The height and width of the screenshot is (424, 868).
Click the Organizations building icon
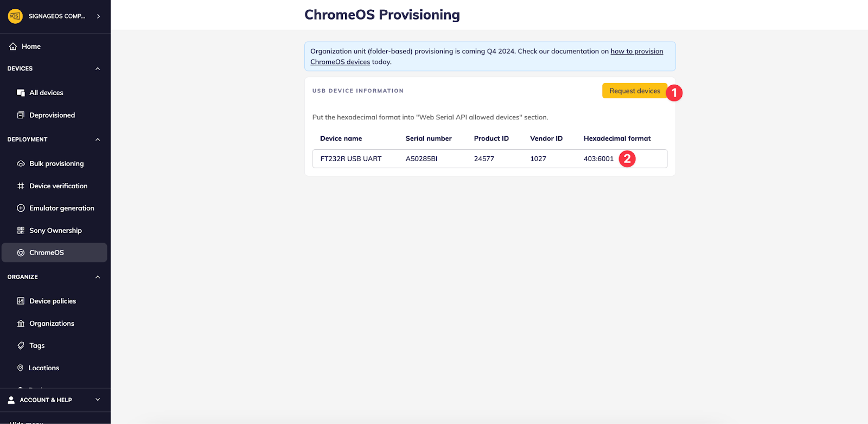[21, 324]
